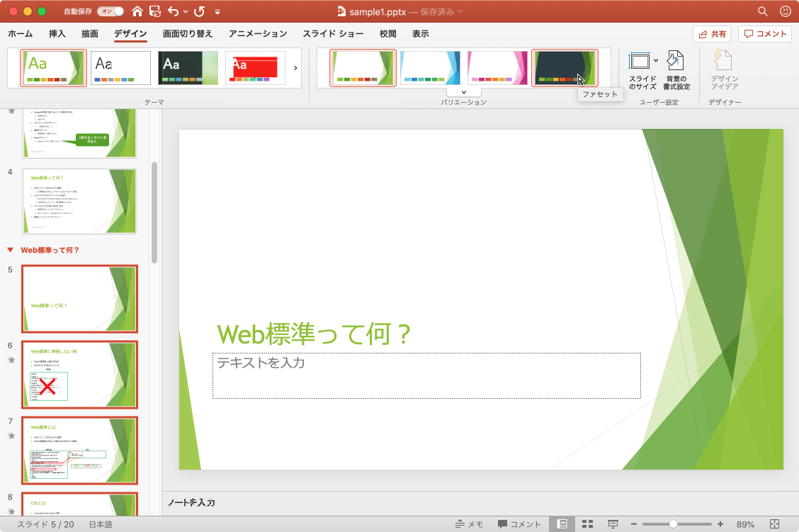Click the slide panel vertical scrollbar
Image resolution: width=799 pixels, height=532 pixels.
coord(154,213)
